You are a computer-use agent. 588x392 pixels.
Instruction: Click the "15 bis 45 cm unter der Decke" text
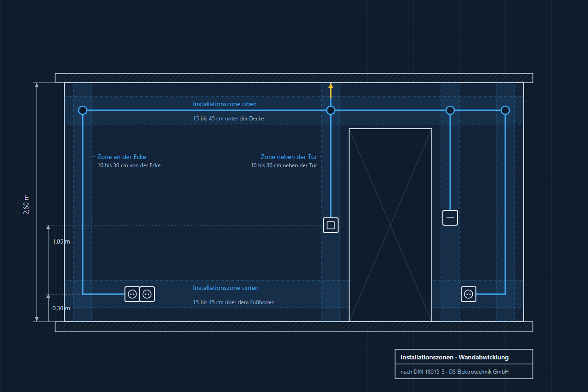coord(228,119)
